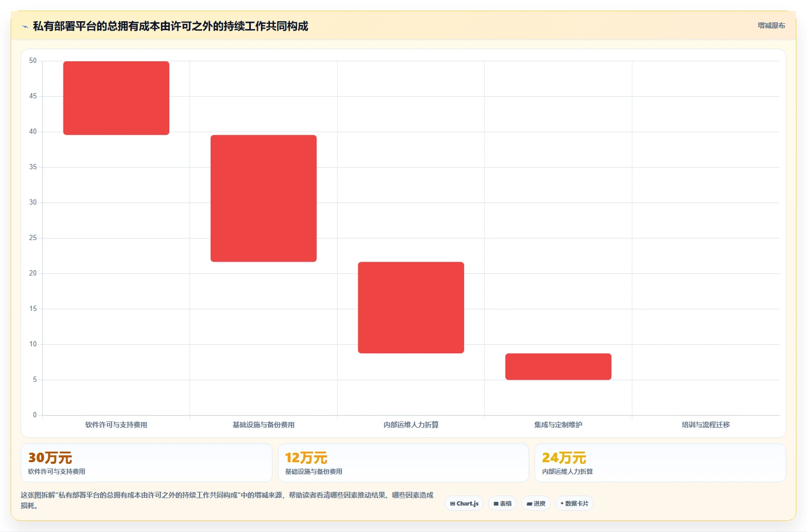807x532 pixels.
Task: Click the x-axis label 基础设施与备份费用
Action: (x=264, y=425)
